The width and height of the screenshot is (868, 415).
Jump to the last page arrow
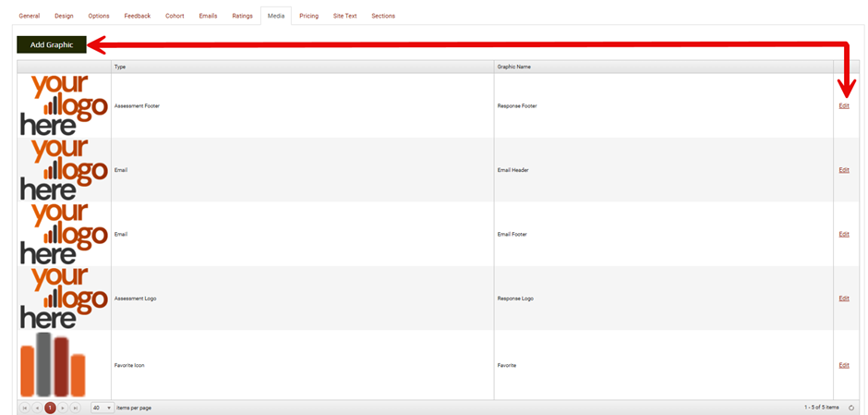(x=76, y=408)
